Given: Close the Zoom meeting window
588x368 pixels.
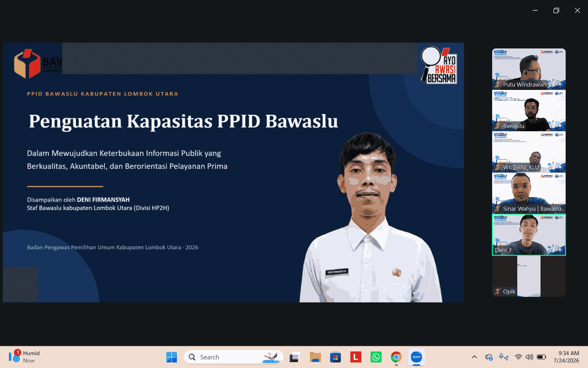Looking at the screenshot, I should point(577,10).
